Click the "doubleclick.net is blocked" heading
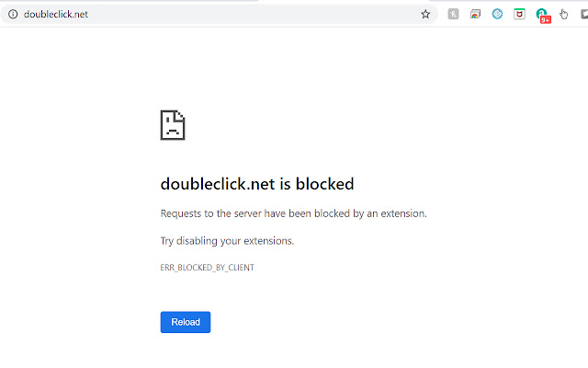 [256, 184]
